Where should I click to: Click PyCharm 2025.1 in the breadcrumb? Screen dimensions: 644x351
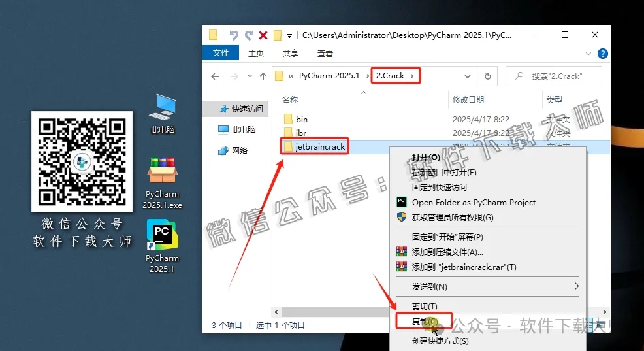pyautogui.click(x=329, y=76)
